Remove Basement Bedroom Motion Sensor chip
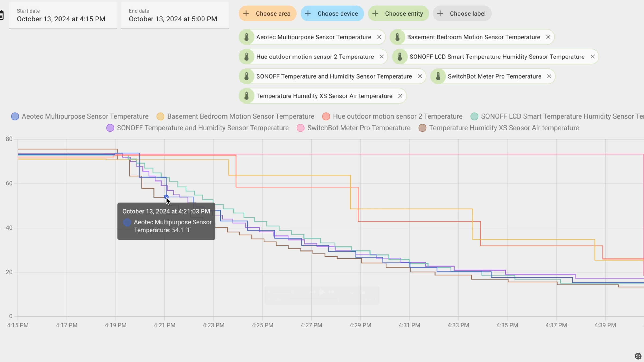Screen dimensions: 644x362 548,37
